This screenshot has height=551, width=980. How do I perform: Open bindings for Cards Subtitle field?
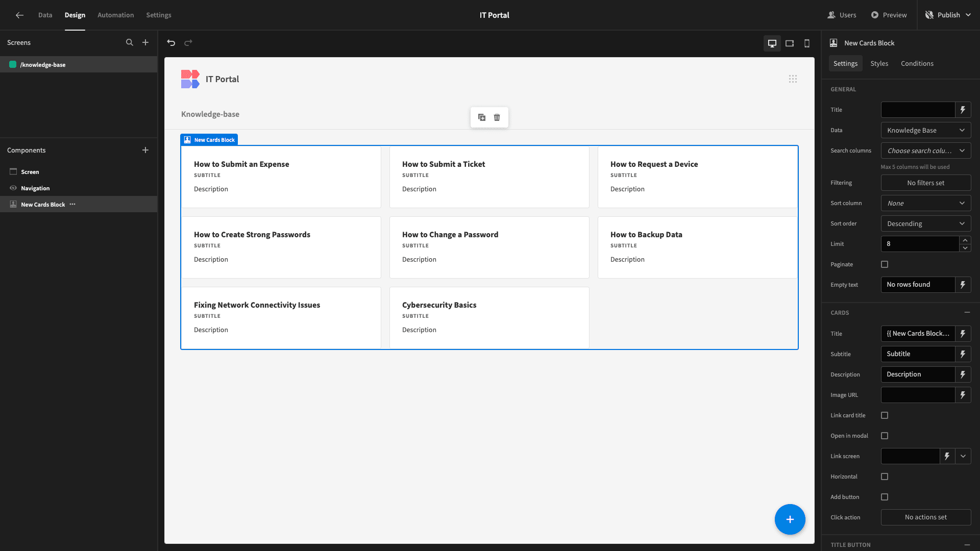point(963,354)
